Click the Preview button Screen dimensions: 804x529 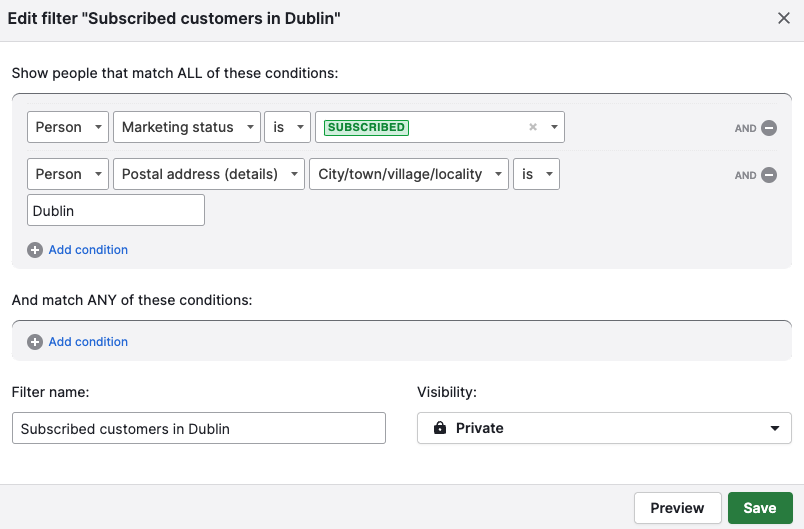[x=677, y=508]
